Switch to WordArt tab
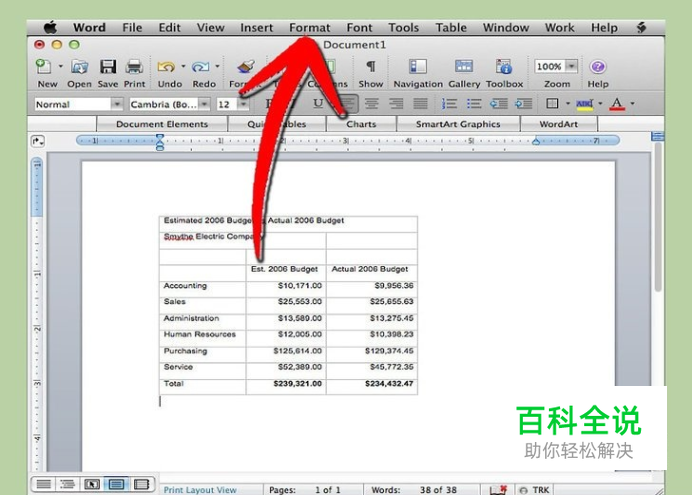692x495 pixels. [x=559, y=124]
